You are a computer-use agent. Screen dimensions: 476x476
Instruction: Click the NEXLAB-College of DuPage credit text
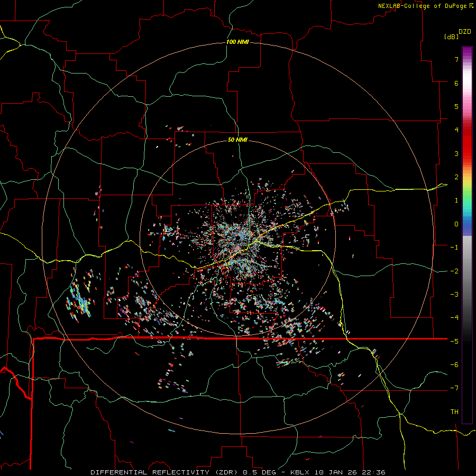coord(422,6)
